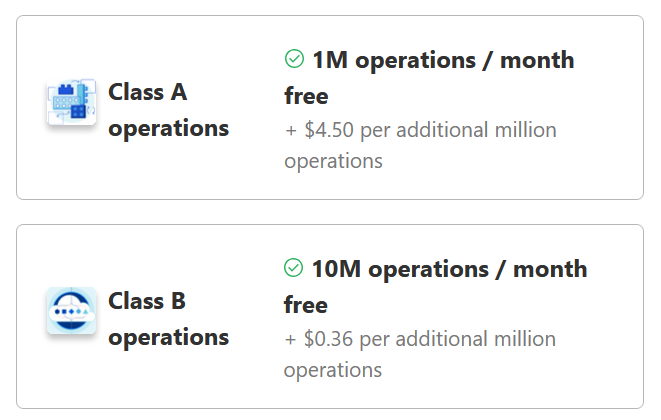Image resolution: width=661 pixels, height=420 pixels.
Task: Click the word "free" in the Class B card
Action: 306,304
